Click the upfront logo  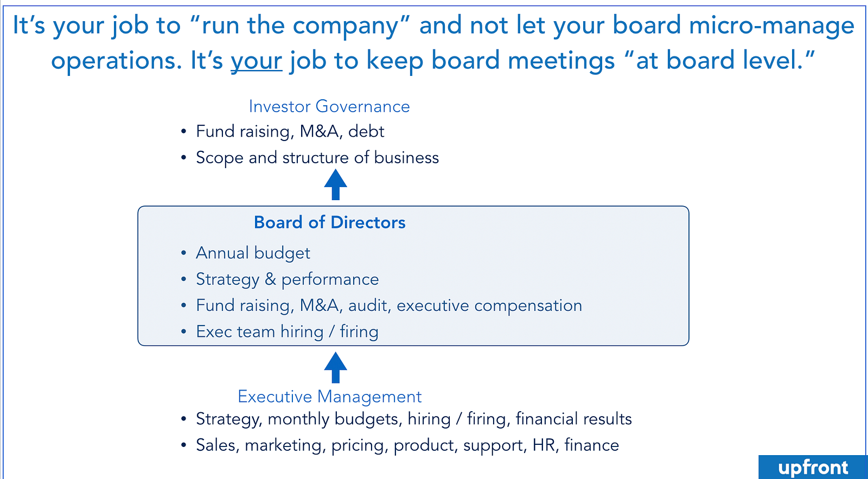pos(813,467)
